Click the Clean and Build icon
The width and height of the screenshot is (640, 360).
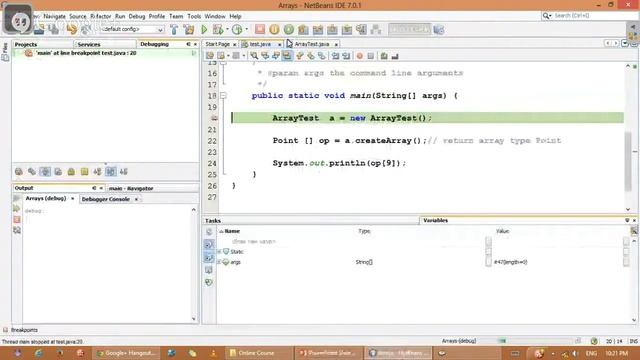(189, 29)
